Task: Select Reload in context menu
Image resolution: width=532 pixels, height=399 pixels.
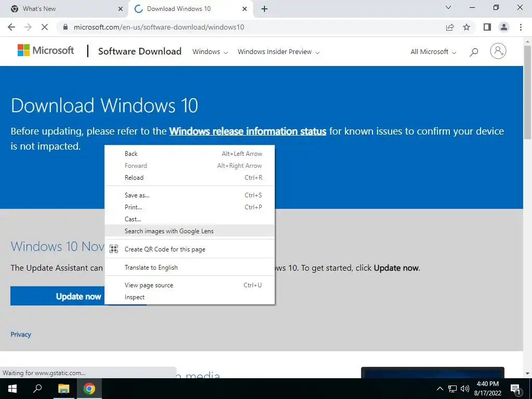Action: coord(190,178)
